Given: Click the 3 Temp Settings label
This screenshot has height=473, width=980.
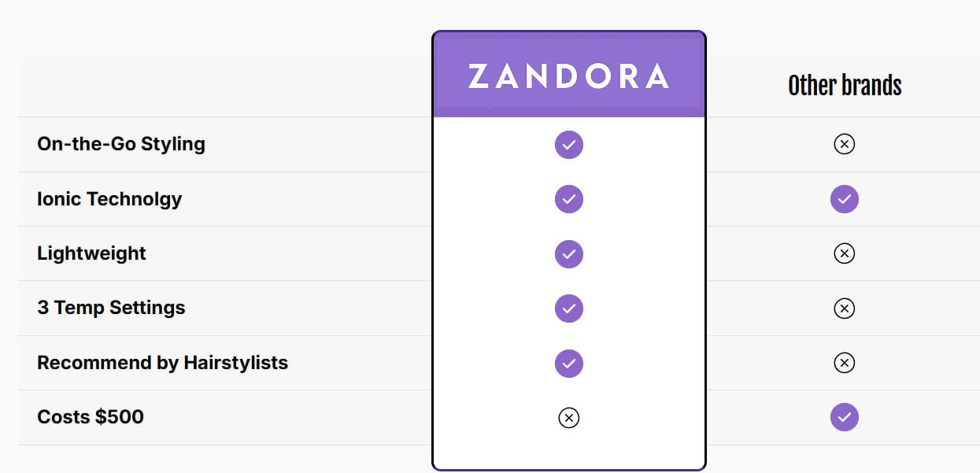Looking at the screenshot, I should pos(111,308).
